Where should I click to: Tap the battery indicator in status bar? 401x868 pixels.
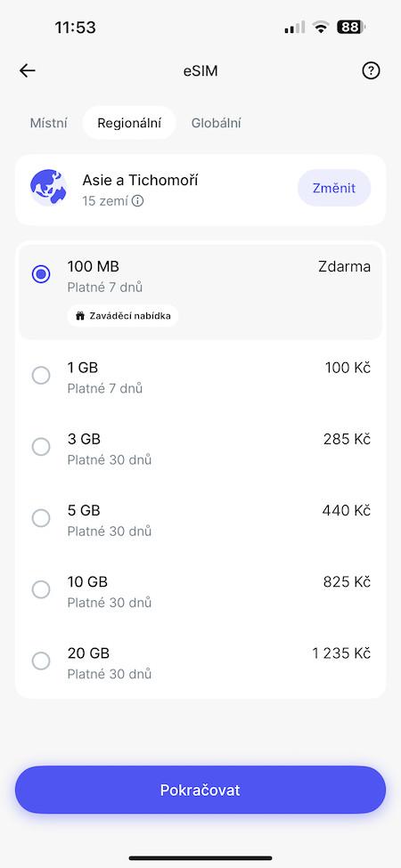point(351,27)
